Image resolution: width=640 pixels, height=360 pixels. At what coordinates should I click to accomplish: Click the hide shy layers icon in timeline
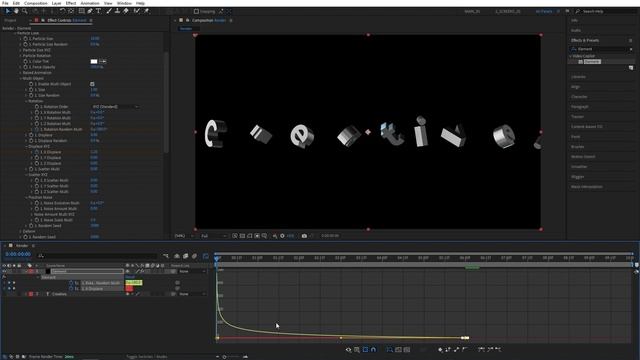pyautogui.click(x=177, y=256)
